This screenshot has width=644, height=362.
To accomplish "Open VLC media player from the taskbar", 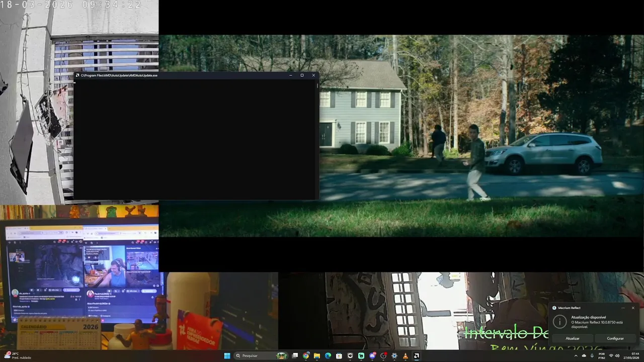I will [406, 355].
